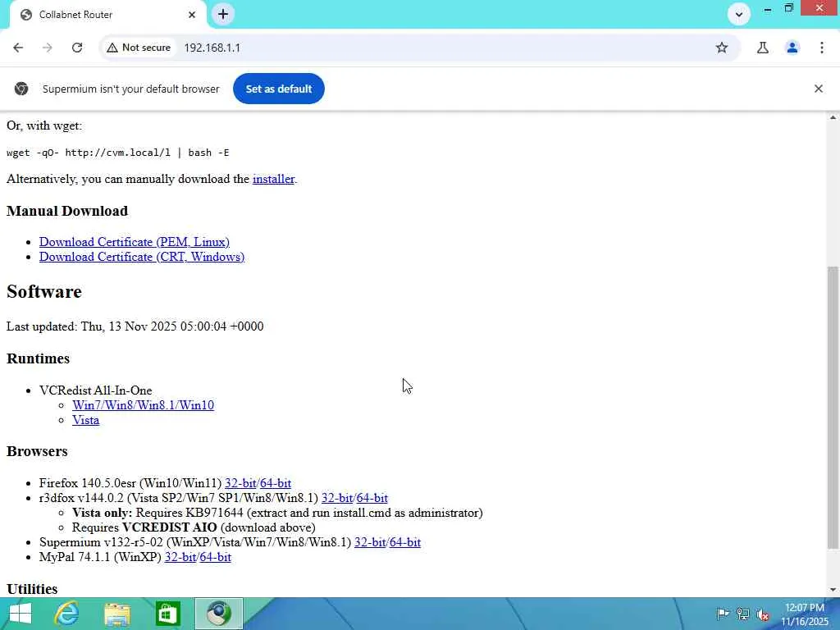Add a new tab with plus button
Viewport: 840px width, 630px height.
click(223, 15)
